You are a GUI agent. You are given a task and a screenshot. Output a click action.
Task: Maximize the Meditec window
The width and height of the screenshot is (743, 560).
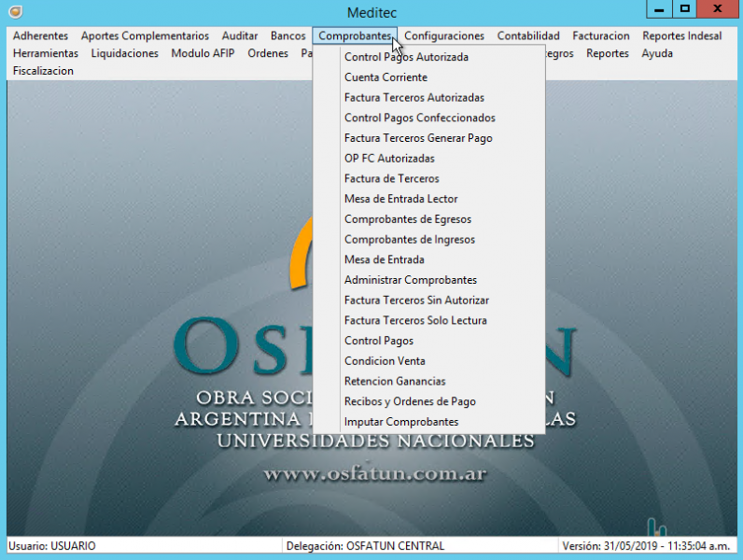coord(685,9)
